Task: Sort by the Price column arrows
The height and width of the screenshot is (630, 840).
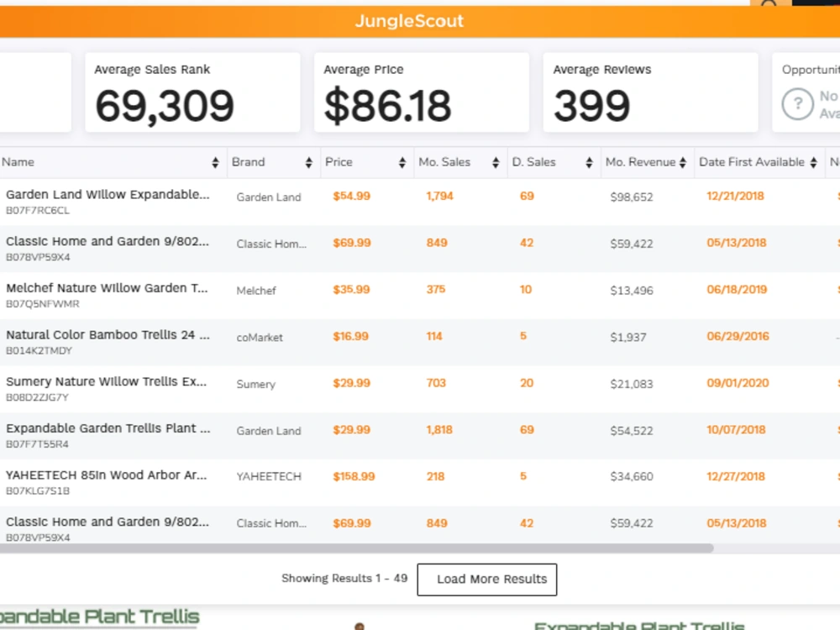Action: coord(402,163)
